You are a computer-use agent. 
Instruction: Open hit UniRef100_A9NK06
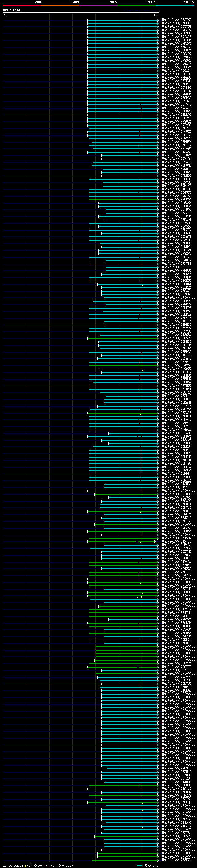tap(177, 200)
